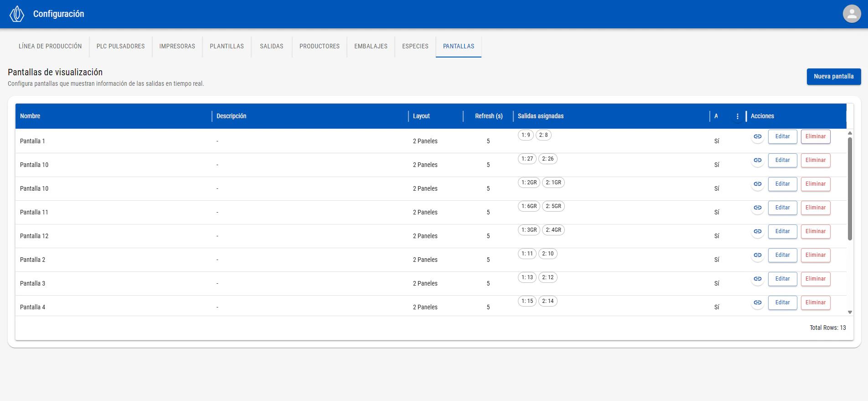Screen dimensions: 868x401
Task: Click link icon for Pantalla 12 row
Action: coord(758,231)
